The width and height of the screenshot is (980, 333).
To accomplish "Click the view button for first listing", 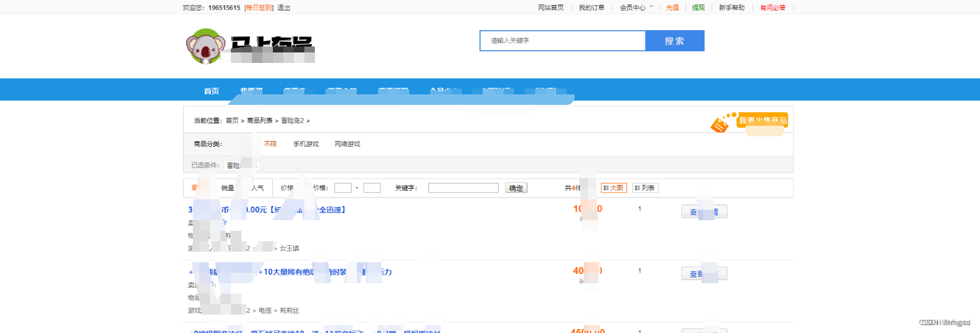I will [704, 212].
